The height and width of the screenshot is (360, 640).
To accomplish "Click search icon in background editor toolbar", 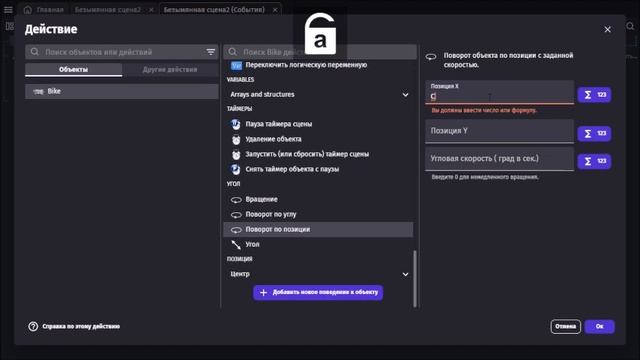I will [x=630, y=27].
